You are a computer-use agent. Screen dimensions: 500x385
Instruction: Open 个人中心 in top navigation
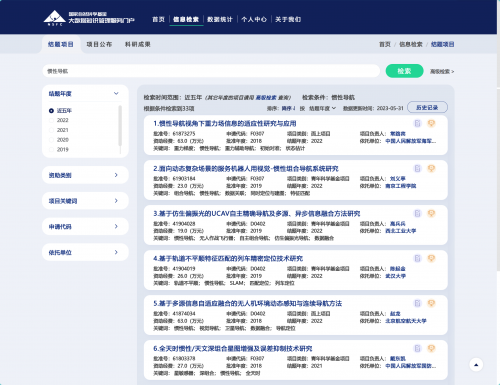254,19
